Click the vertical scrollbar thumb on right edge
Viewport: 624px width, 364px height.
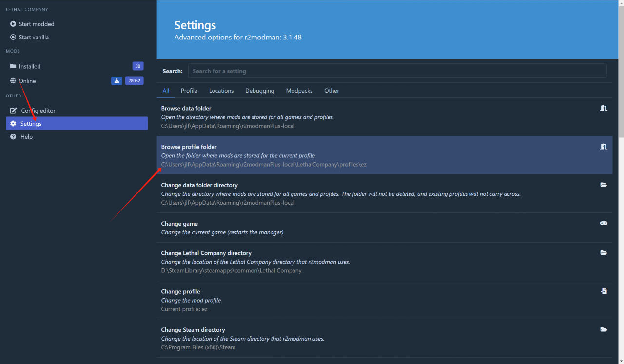621,72
